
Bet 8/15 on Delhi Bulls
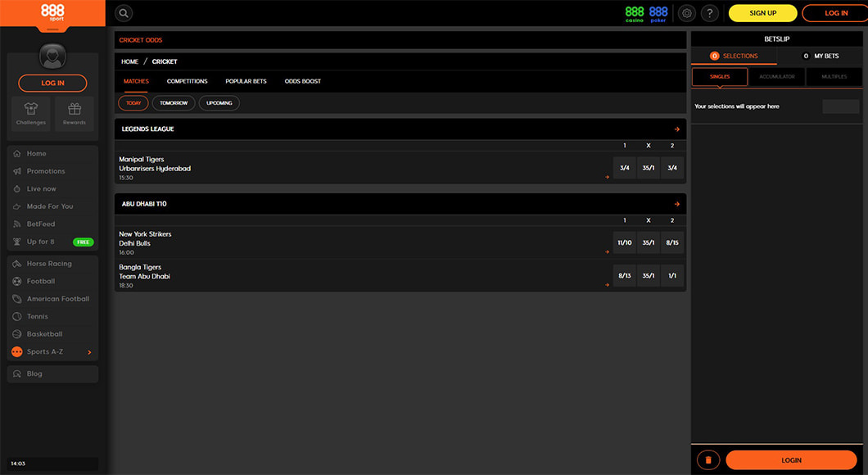click(x=672, y=242)
